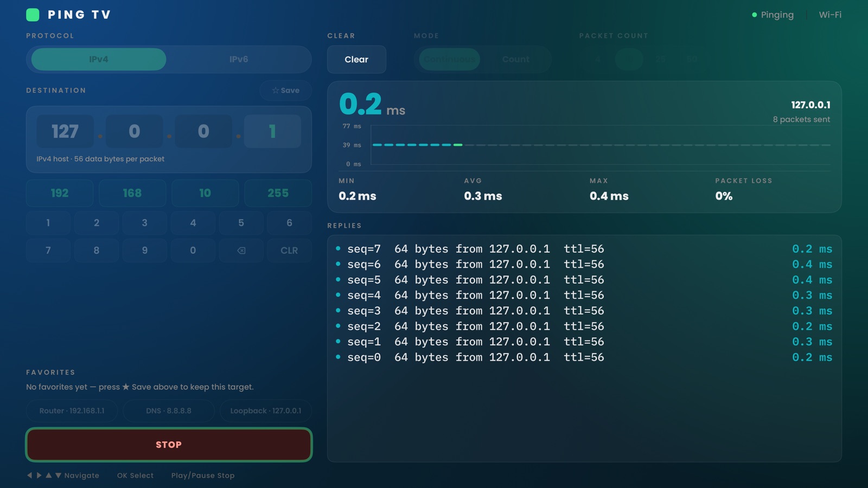The image size is (868, 488).
Task: Click the seq=1 reply row
Action: (584, 342)
